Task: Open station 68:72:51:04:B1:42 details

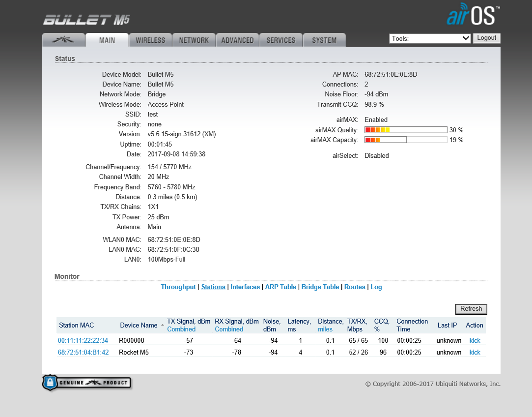Action: [x=83, y=352]
